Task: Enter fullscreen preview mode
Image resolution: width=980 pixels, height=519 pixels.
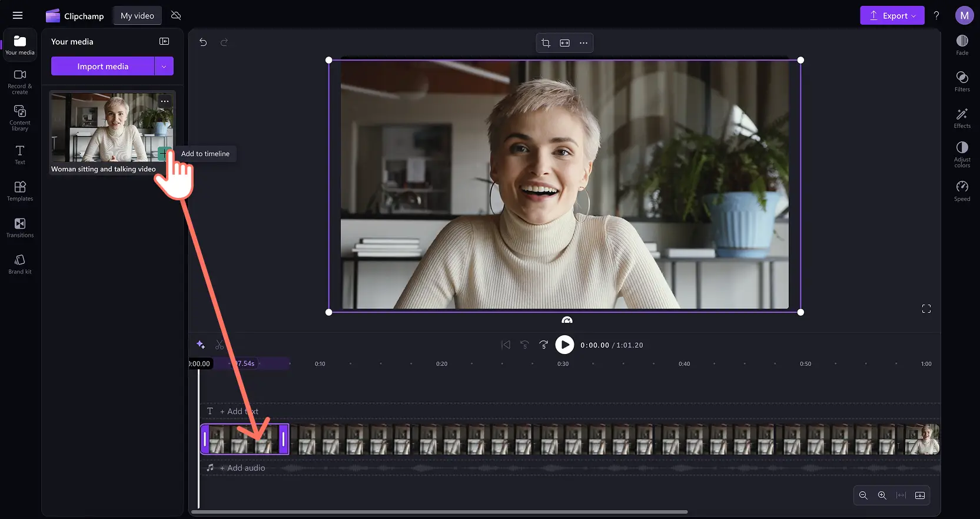Action: click(x=926, y=309)
